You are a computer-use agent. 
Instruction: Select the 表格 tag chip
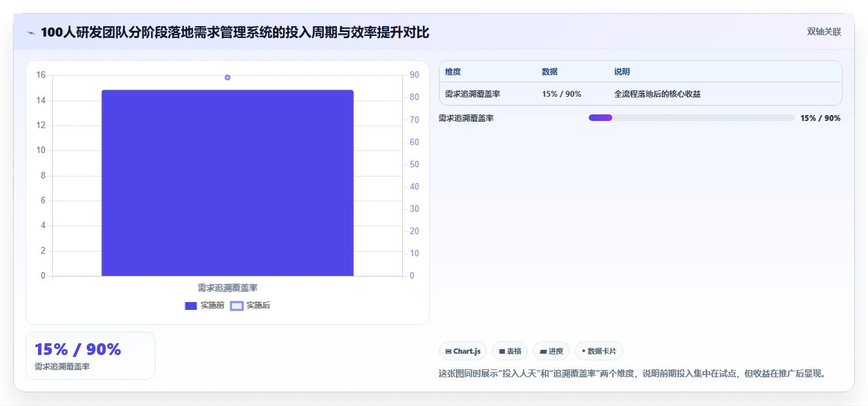pyautogui.click(x=510, y=351)
